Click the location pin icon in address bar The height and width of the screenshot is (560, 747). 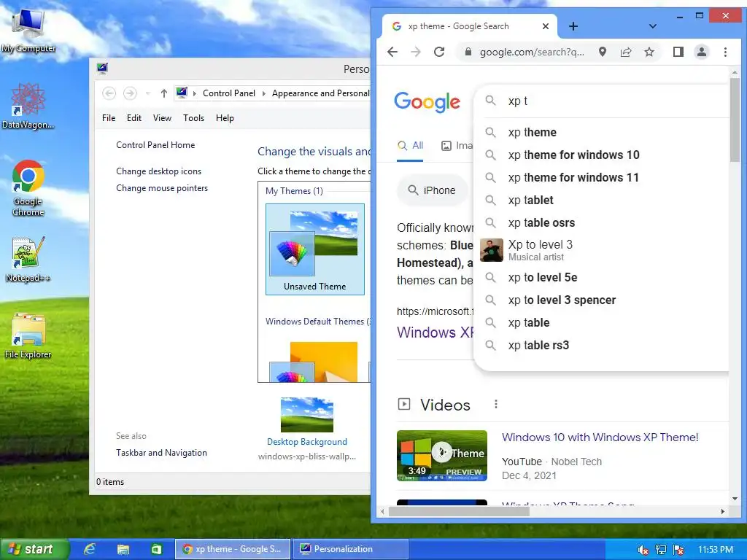[x=603, y=52]
